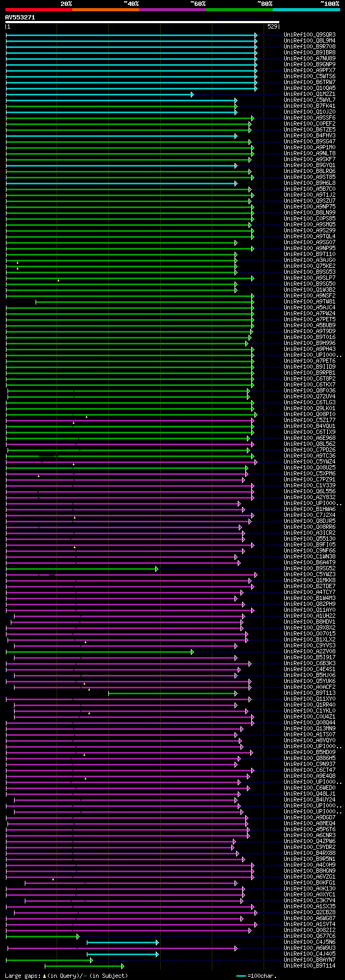Screen dimensions: 345x980
Task: Click the green ~80% identity legend segment
Action: pos(239,10)
